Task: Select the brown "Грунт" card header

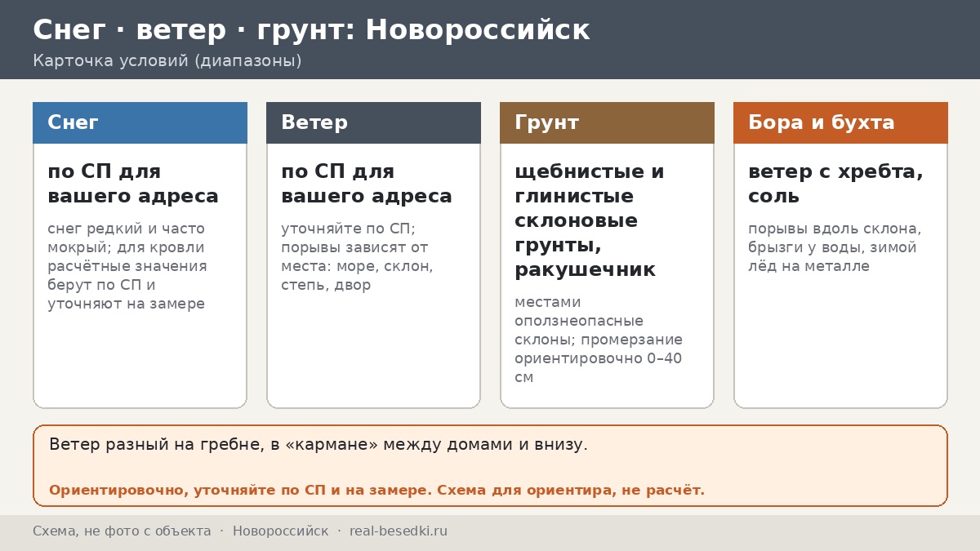Action: pos(607,122)
